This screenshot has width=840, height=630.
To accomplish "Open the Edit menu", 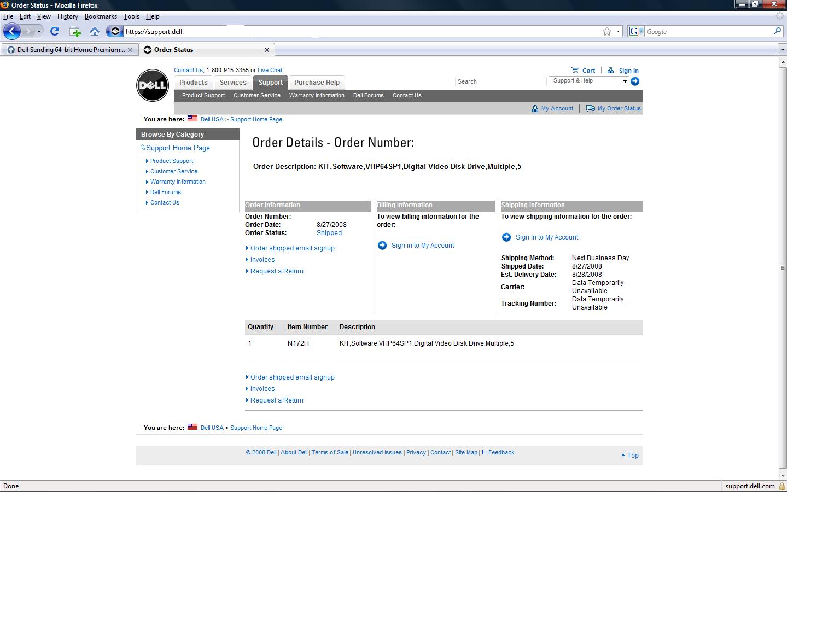I will click(25, 16).
